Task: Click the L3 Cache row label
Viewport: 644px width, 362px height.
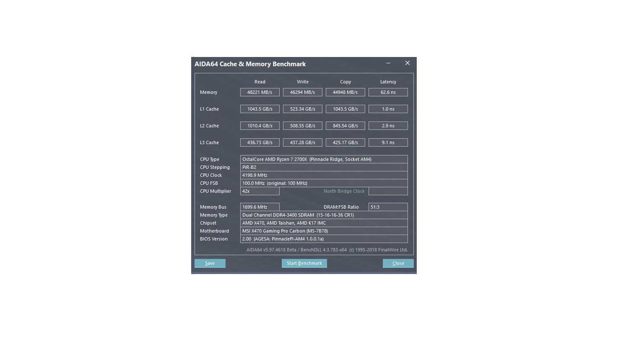Action: point(209,142)
